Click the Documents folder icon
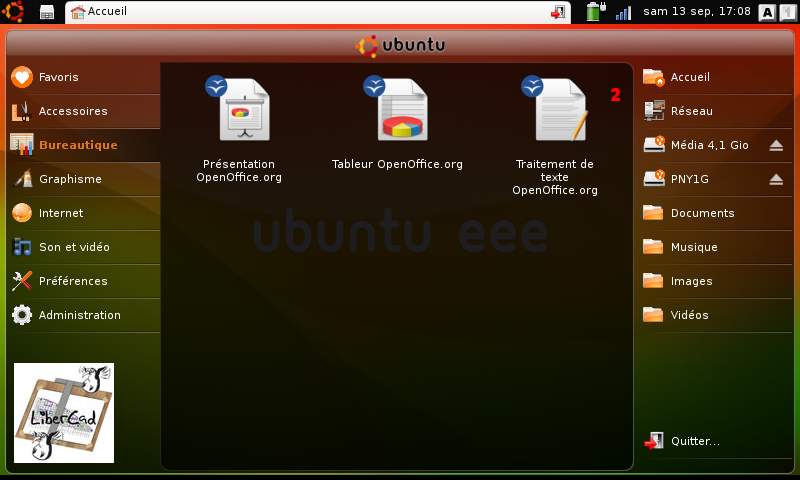 click(x=653, y=213)
